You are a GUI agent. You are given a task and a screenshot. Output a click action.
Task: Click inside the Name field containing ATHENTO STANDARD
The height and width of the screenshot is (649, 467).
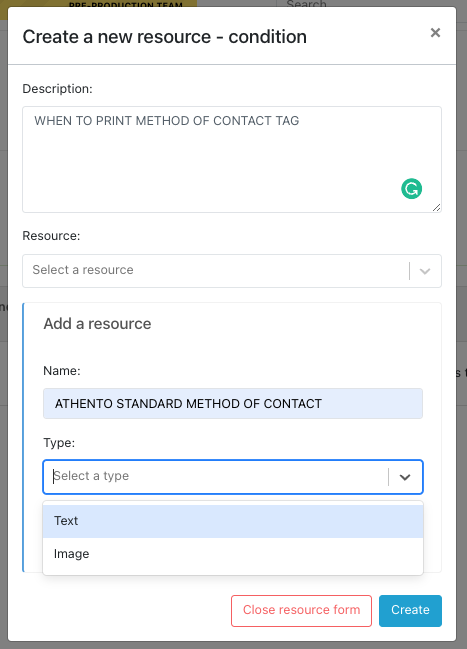[x=233, y=404]
